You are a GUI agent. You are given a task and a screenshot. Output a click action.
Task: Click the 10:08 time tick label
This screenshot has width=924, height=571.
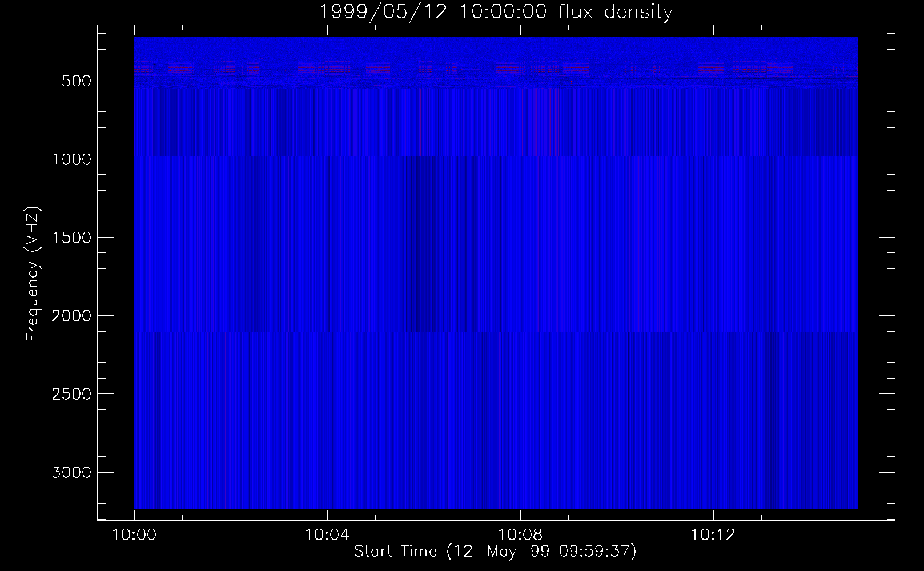[x=520, y=535]
